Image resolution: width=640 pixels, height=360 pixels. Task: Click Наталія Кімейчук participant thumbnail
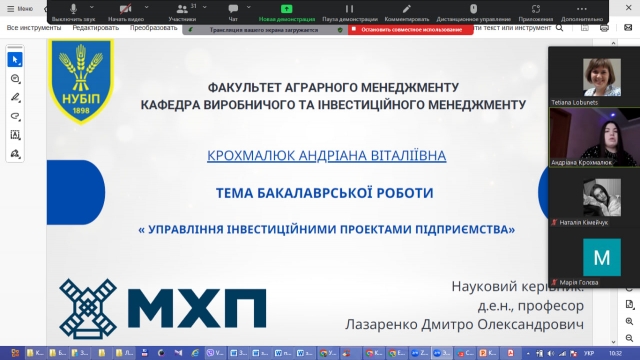pyautogui.click(x=602, y=198)
